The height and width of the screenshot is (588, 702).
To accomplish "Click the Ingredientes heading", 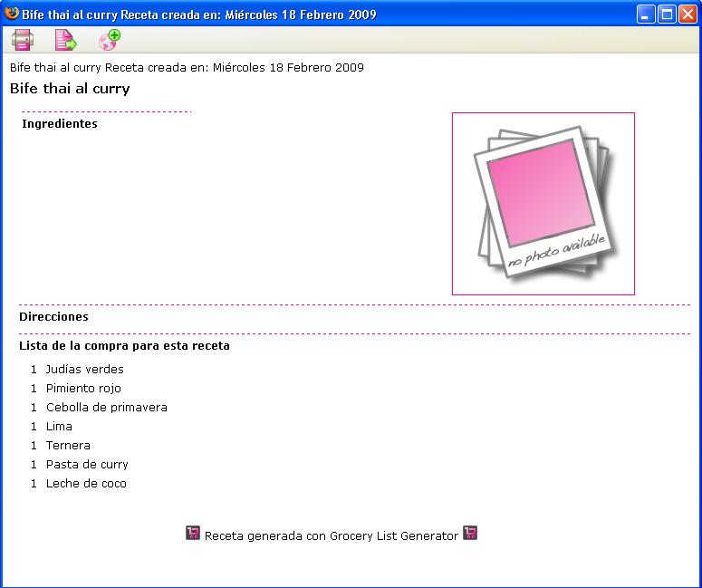I will pyautogui.click(x=60, y=124).
